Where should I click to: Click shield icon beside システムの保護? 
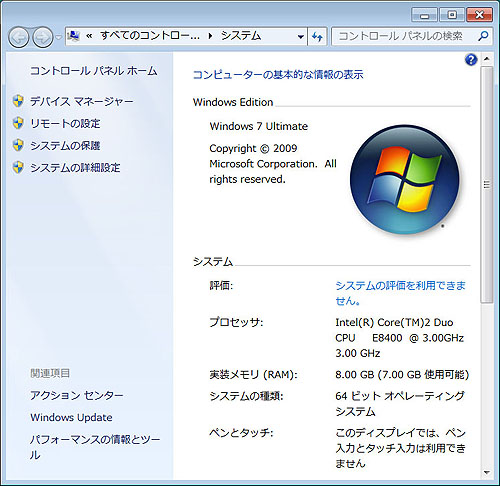click(18, 145)
